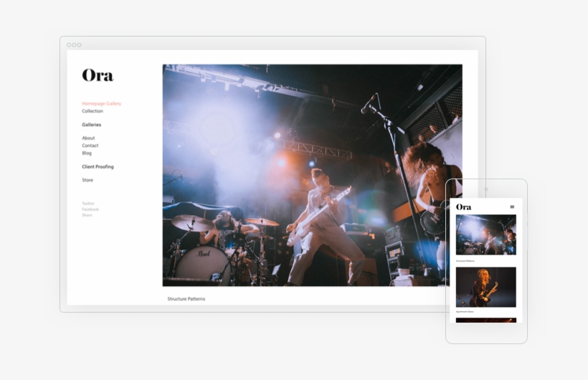The width and height of the screenshot is (588, 380).
Task: Go to the About page
Action: tap(88, 138)
